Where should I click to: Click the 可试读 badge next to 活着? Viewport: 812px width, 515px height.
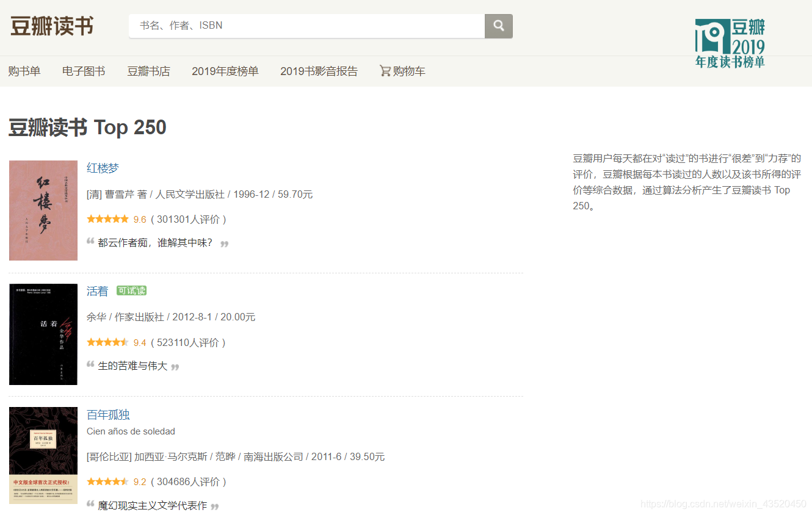pyautogui.click(x=132, y=290)
